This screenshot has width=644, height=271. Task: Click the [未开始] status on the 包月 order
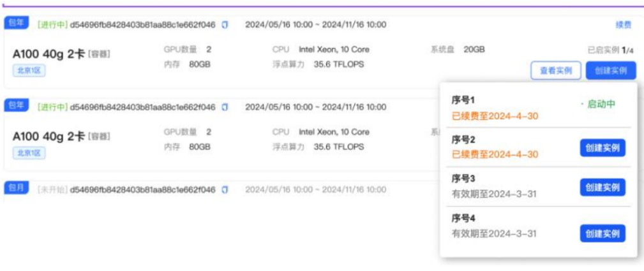(52, 189)
